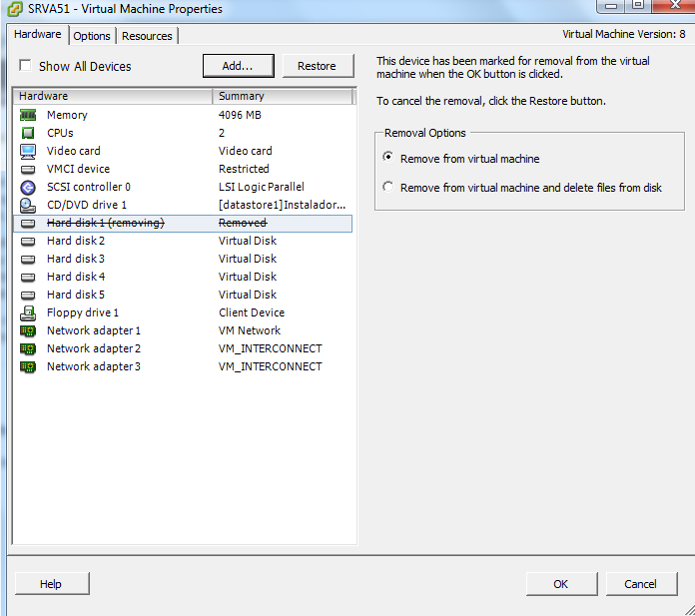This screenshot has height=616, width=695.
Task: Click the Hard disk 2 icon
Action: [x=28, y=241]
